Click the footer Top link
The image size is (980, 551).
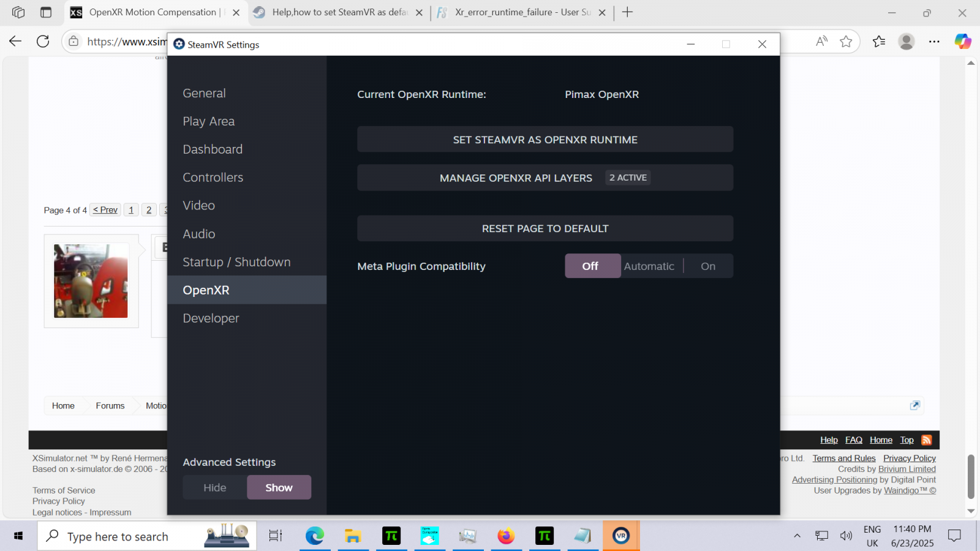point(907,440)
